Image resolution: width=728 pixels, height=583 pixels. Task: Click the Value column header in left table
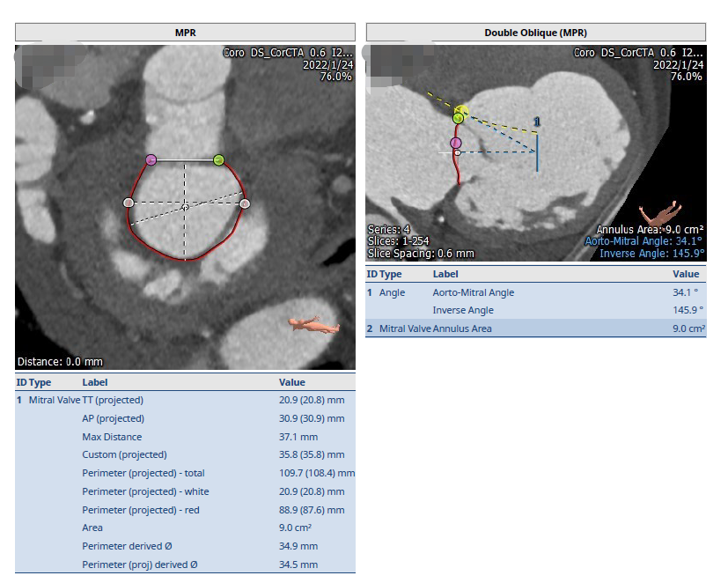pyautogui.click(x=292, y=382)
